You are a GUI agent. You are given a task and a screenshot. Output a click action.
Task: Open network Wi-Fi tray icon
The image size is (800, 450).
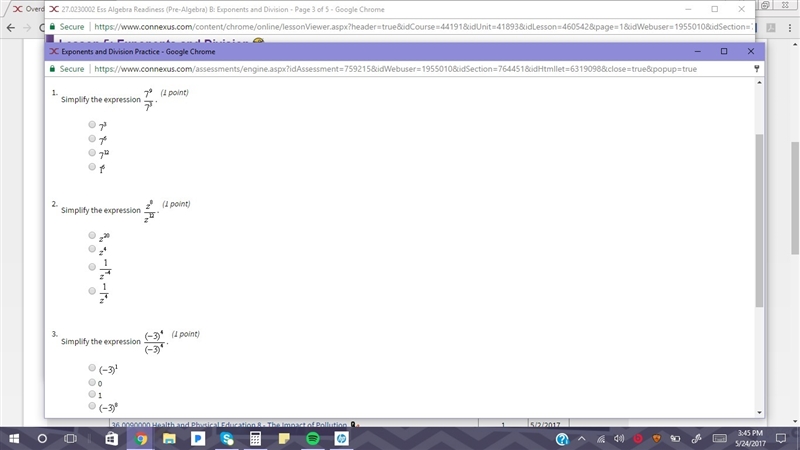601,439
